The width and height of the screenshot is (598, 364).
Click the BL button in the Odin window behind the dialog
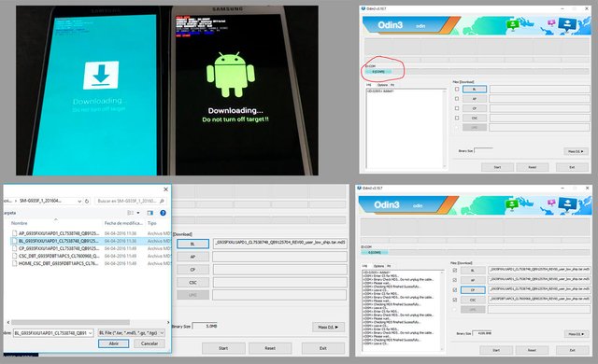[x=192, y=244]
